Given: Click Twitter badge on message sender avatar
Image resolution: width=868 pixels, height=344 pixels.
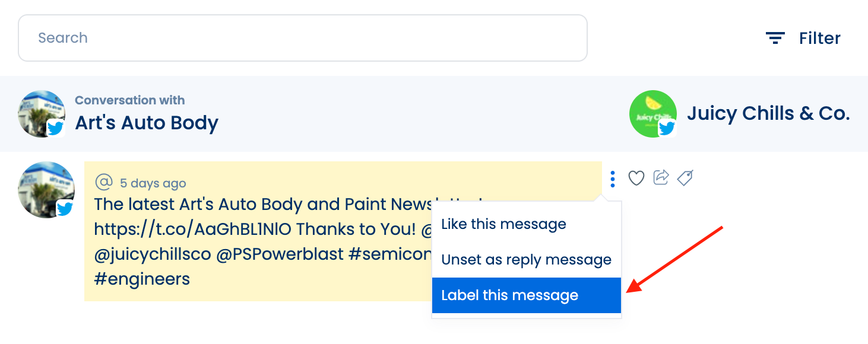Looking at the screenshot, I should [65, 208].
